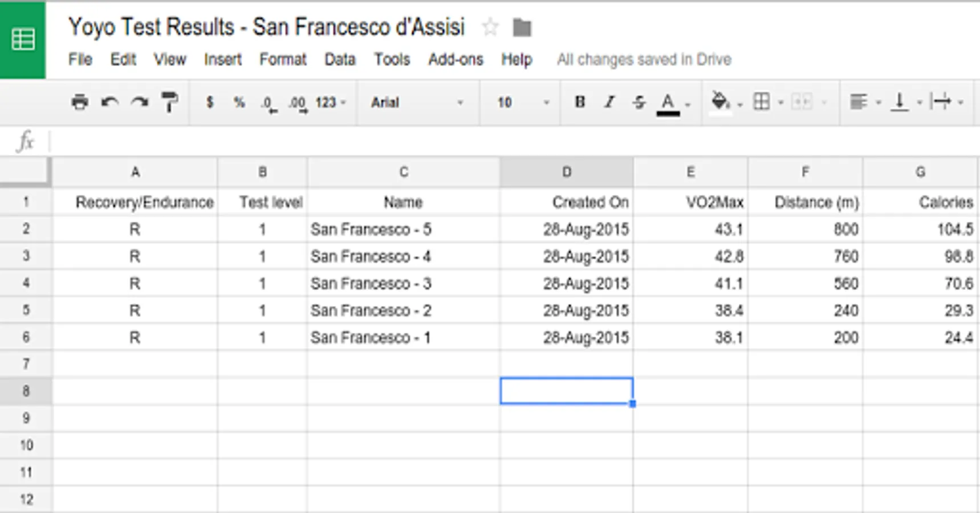Image resolution: width=980 pixels, height=513 pixels.
Task: Toggle bold formatting
Action: 580,102
